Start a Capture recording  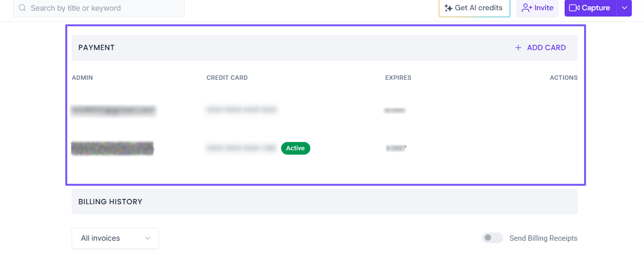coord(590,8)
